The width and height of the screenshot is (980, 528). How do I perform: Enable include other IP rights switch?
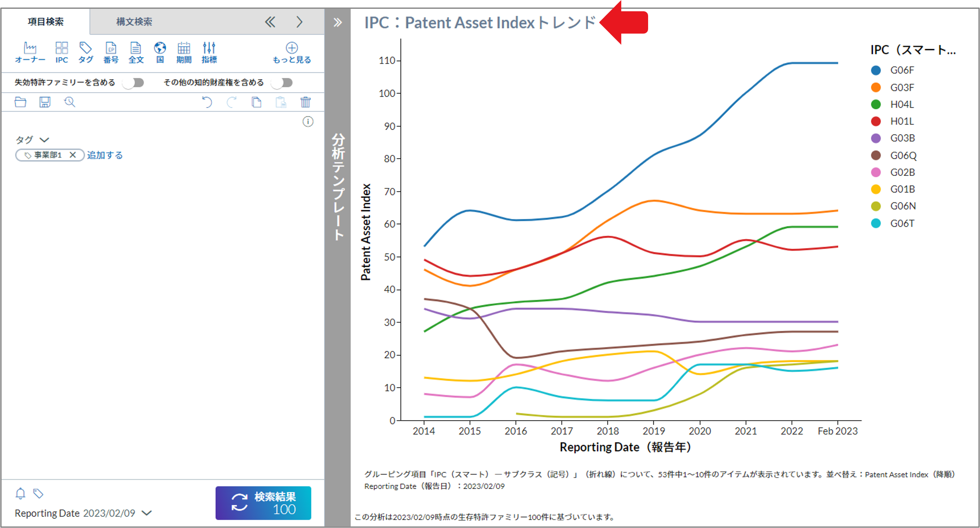coord(282,83)
